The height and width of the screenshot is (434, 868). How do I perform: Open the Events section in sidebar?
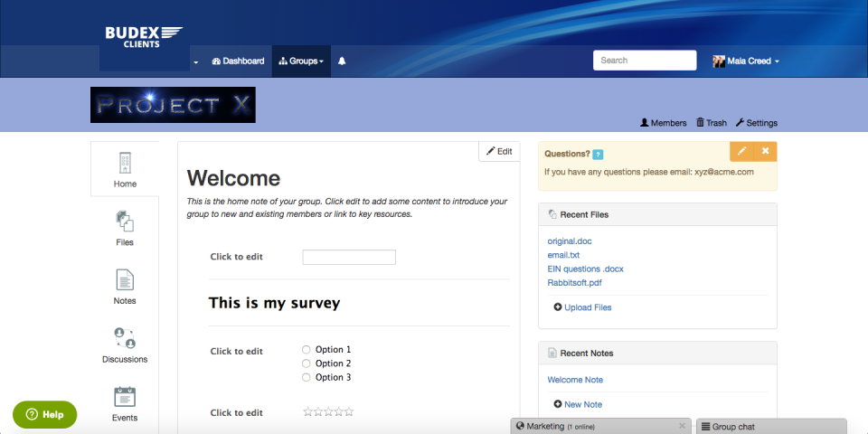tap(125, 404)
